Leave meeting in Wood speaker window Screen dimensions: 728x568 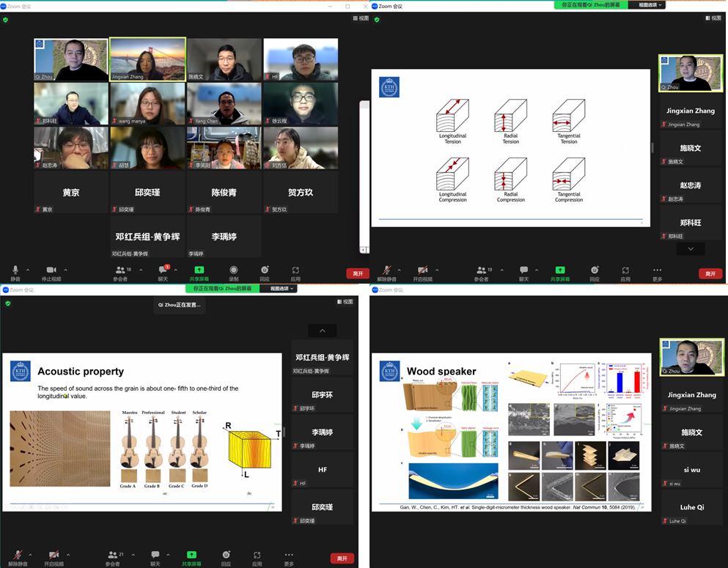(x=710, y=558)
